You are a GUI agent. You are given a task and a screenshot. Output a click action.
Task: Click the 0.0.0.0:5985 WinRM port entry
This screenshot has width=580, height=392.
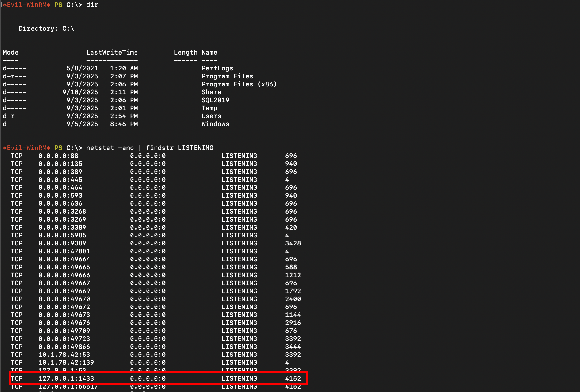pos(62,235)
